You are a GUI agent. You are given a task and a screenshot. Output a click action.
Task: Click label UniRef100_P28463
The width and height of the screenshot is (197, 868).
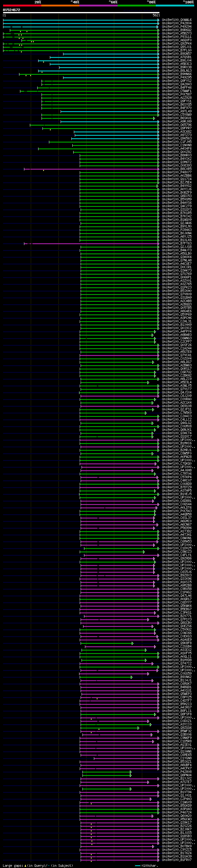tap(176, 230)
